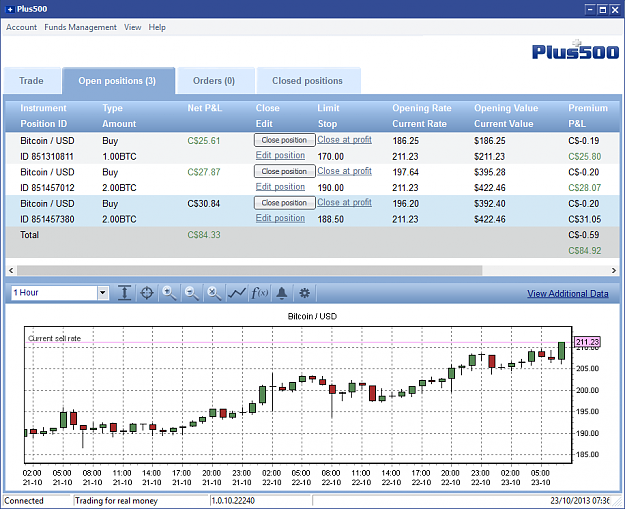
Task: Click stop value 170.00
Action: [330, 157]
